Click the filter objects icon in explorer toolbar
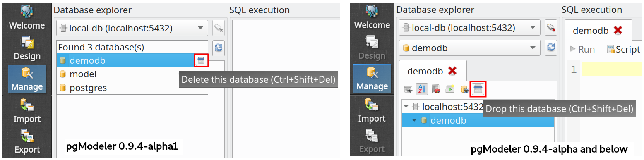Image resolution: width=644 pixels, height=160 pixels. pos(408,89)
